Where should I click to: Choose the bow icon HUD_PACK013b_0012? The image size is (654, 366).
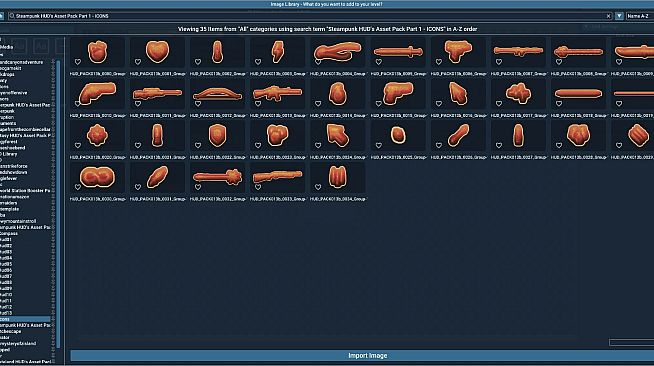(x=217, y=94)
